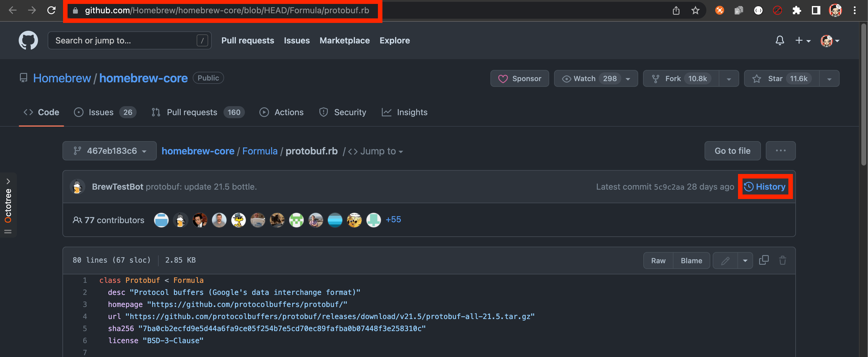Open the Extensions puzzle piece icon

[797, 11]
